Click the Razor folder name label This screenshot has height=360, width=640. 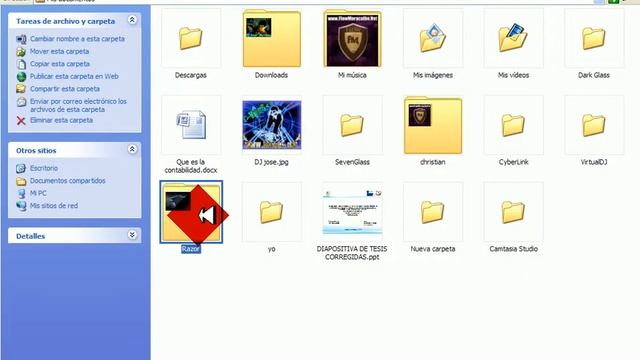(x=191, y=249)
